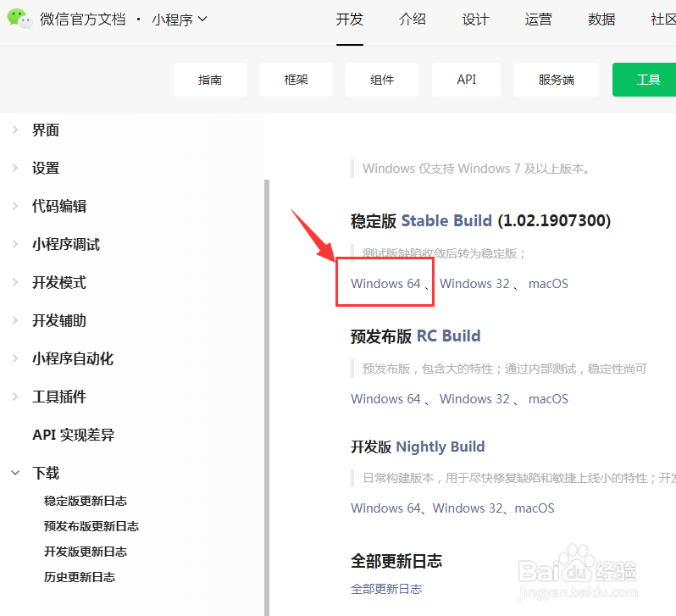
Task: Download Nightly Build Windows 32
Action: tap(468, 508)
